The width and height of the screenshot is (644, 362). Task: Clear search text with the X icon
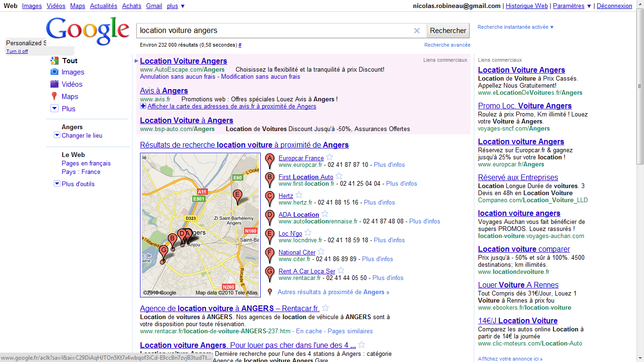click(x=417, y=31)
